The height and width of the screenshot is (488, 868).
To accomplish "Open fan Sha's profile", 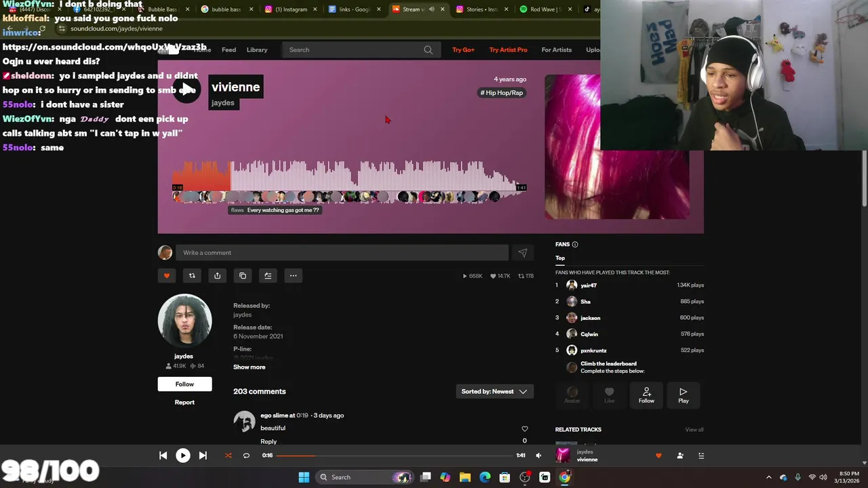I will 585,302.
